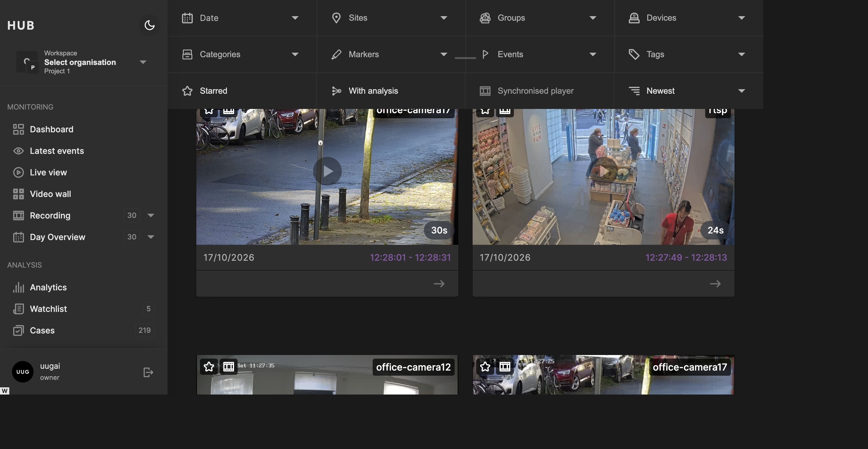The width and height of the screenshot is (868, 449).
Task: Play the 30s office-camera17 recording
Action: tap(327, 171)
